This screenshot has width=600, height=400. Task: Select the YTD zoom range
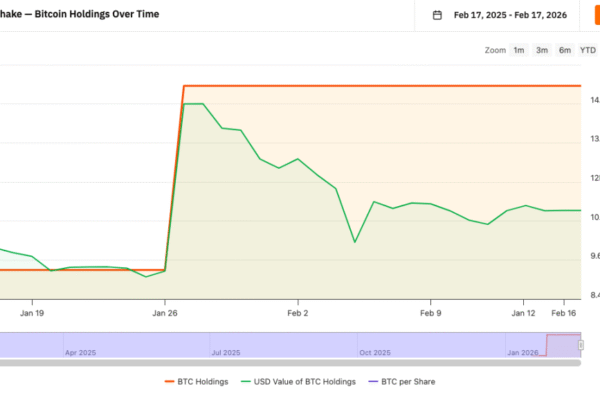(x=588, y=50)
